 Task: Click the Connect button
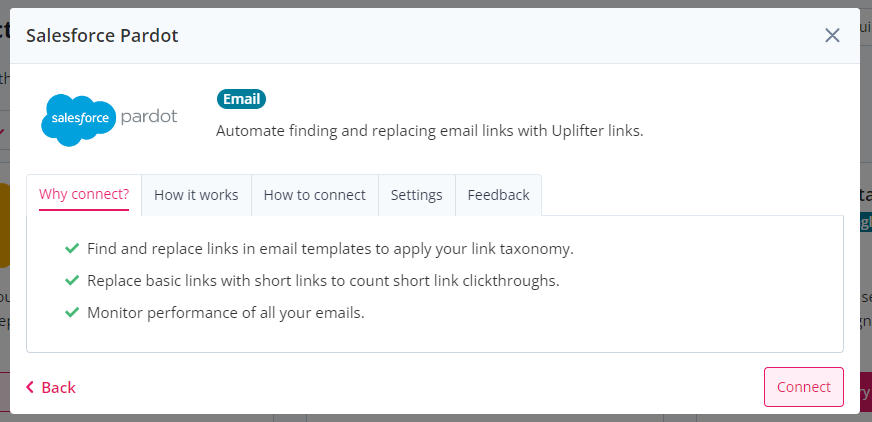(804, 387)
